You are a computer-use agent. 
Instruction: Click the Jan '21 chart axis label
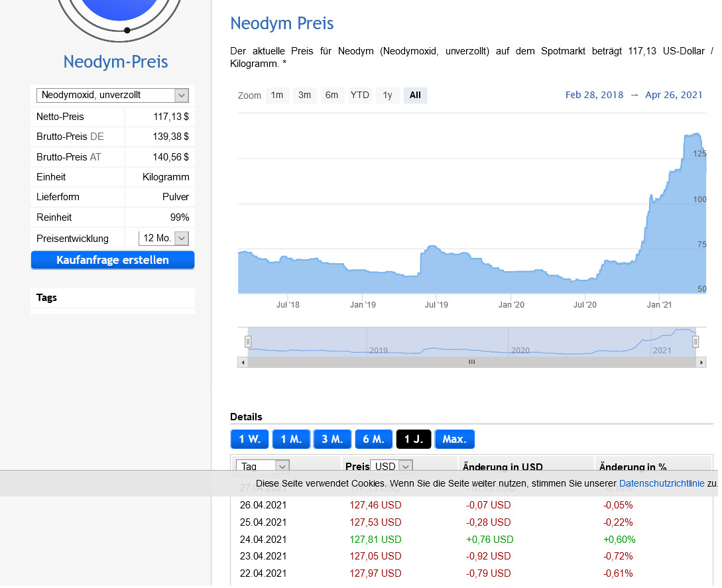(x=659, y=305)
